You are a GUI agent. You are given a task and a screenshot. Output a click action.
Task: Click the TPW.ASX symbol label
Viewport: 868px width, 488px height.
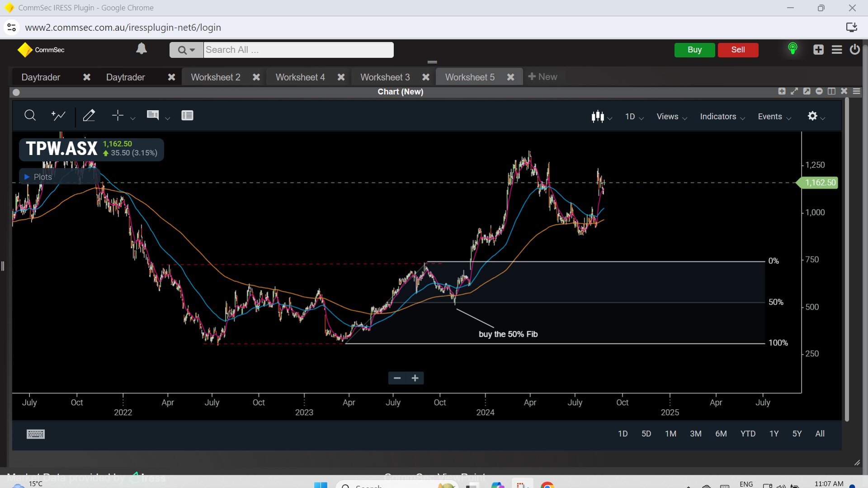tap(61, 149)
